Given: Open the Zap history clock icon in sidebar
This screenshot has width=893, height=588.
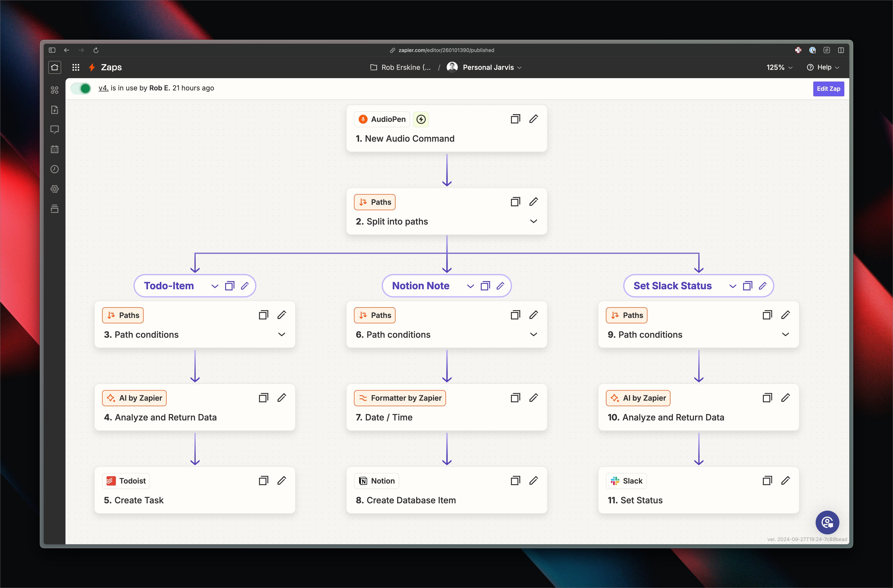Looking at the screenshot, I should point(55,169).
